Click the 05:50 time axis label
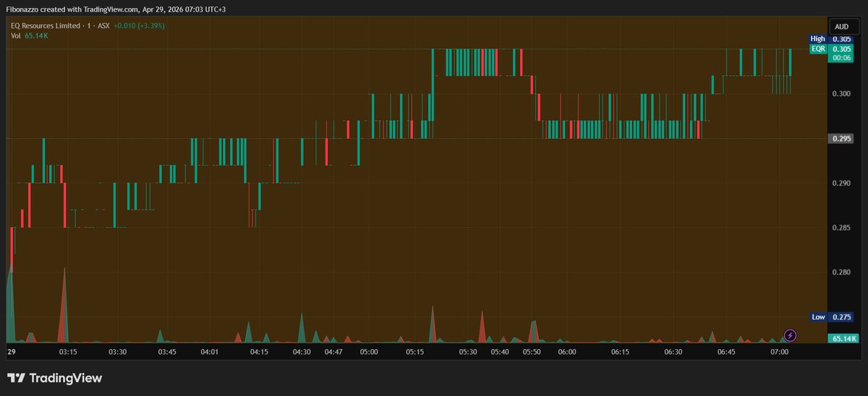The width and height of the screenshot is (868, 396). tap(532, 352)
